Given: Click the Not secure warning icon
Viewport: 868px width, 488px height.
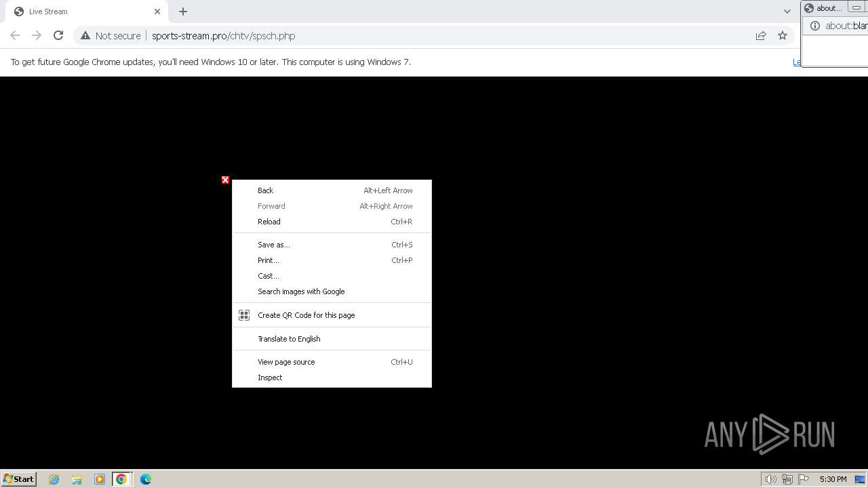Looking at the screenshot, I should point(85,35).
